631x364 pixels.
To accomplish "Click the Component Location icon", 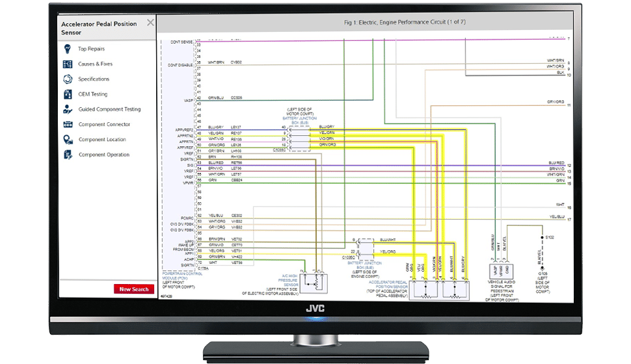I will coord(68,140).
